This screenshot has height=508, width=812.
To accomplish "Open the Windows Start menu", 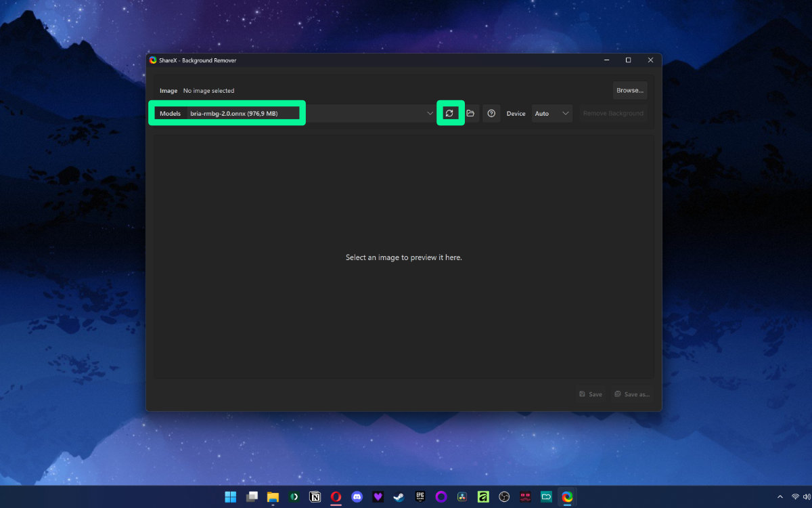I will [x=231, y=496].
